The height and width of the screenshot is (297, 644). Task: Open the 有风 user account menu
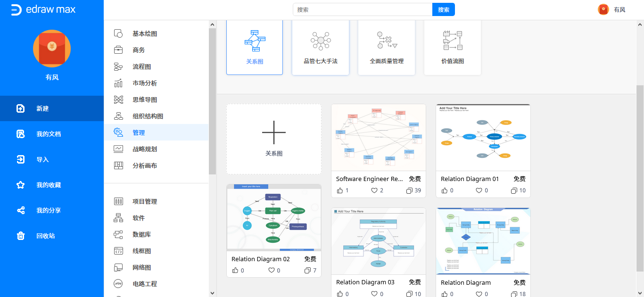point(611,9)
